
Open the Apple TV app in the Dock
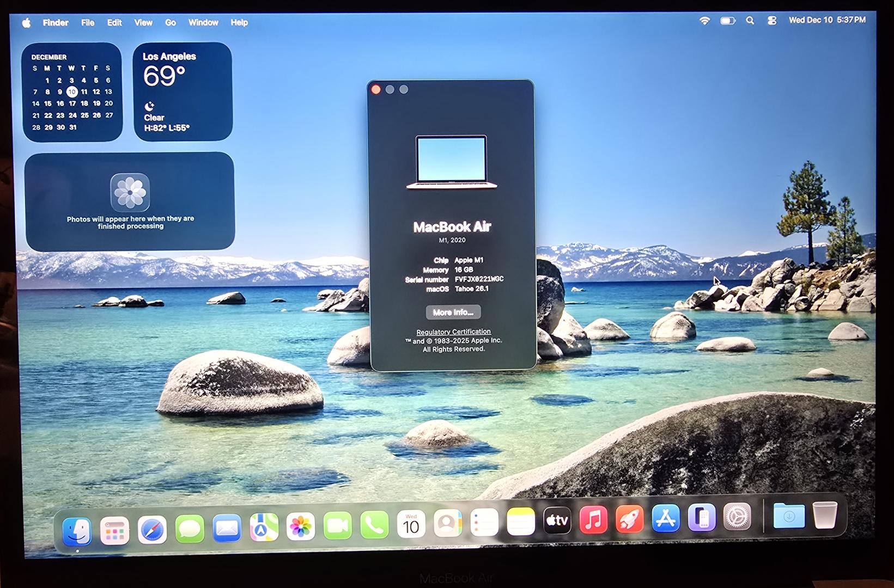click(x=557, y=521)
